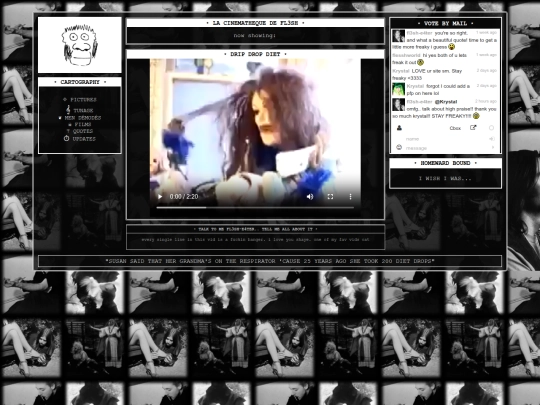
Task: Click the top fl3sh-e4ter chat avatar
Action: [398, 36]
